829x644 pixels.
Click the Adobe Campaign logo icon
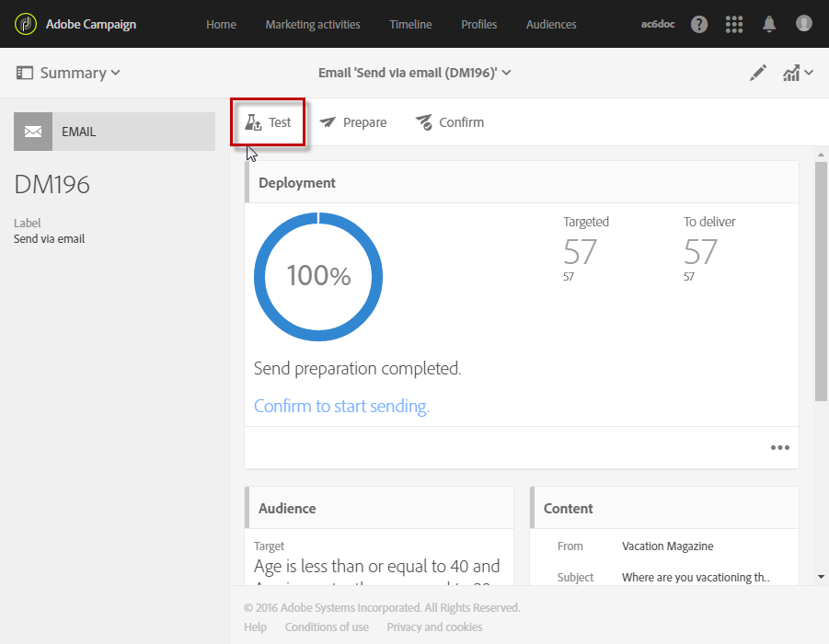coord(26,24)
